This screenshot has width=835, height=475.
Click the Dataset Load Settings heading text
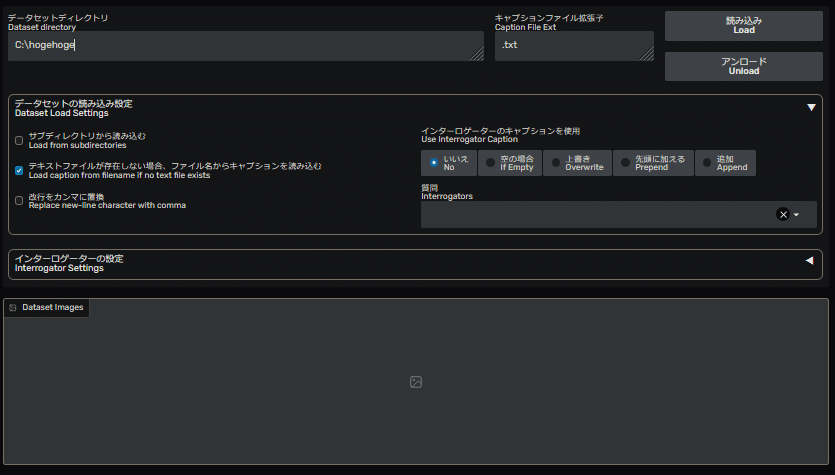(73, 108)
